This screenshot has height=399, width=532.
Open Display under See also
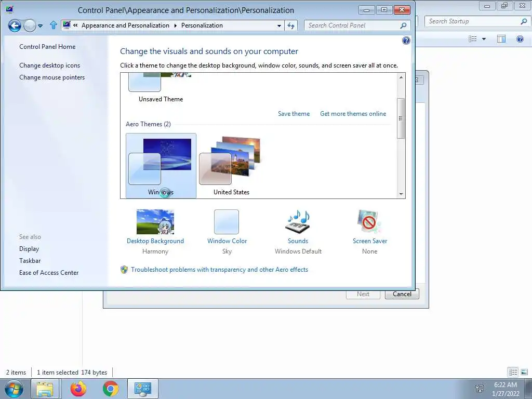[29, 249]
